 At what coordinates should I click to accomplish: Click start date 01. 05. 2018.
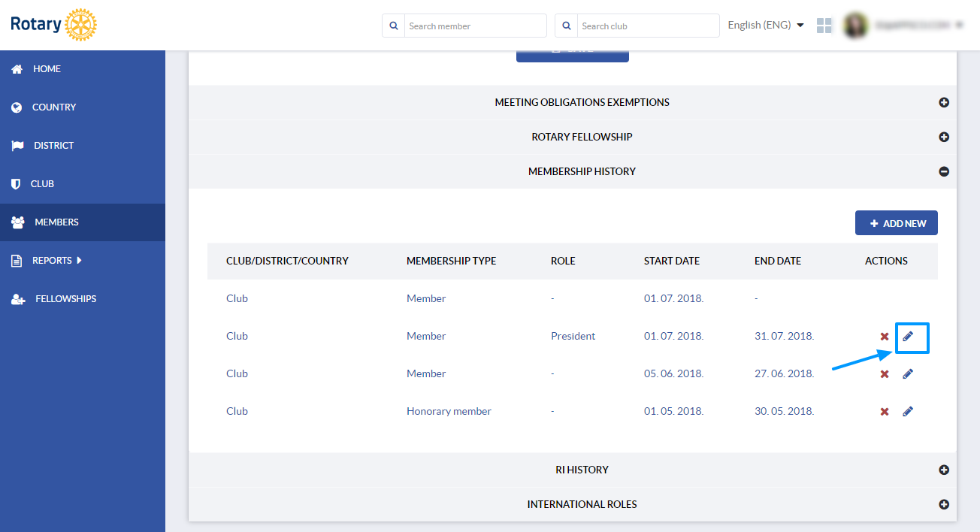click(x=674, y=412)
